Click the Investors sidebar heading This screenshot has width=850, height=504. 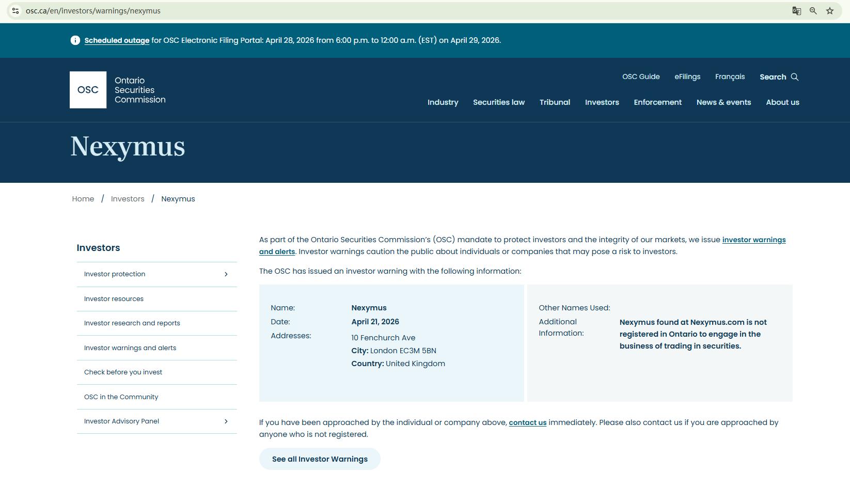[98, 248]
